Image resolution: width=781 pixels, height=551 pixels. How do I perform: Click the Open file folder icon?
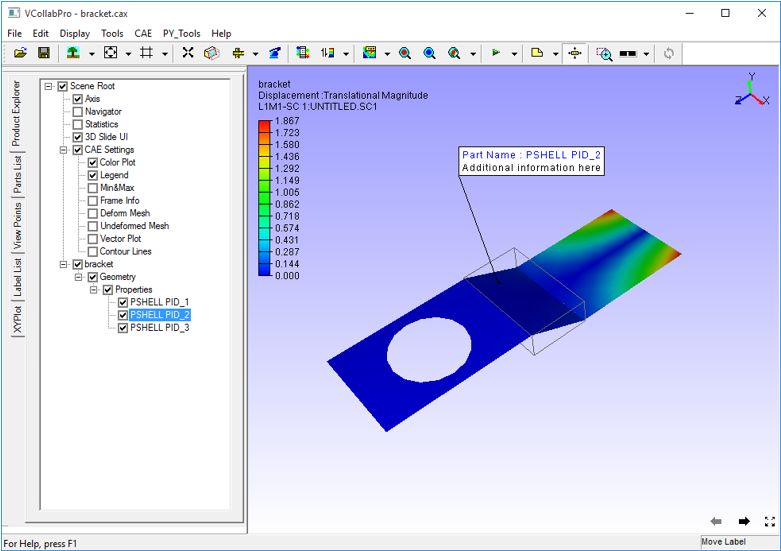pyautogui.click(x=20, y=53)
